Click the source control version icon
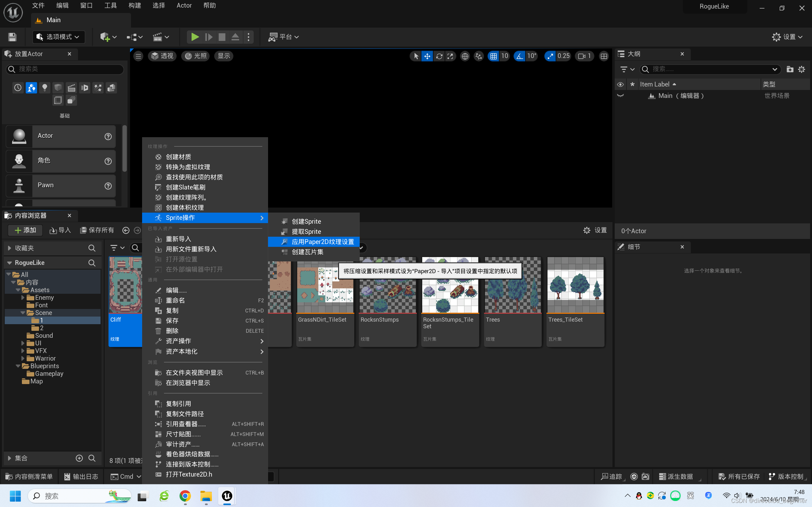 (x=772, y=476)
